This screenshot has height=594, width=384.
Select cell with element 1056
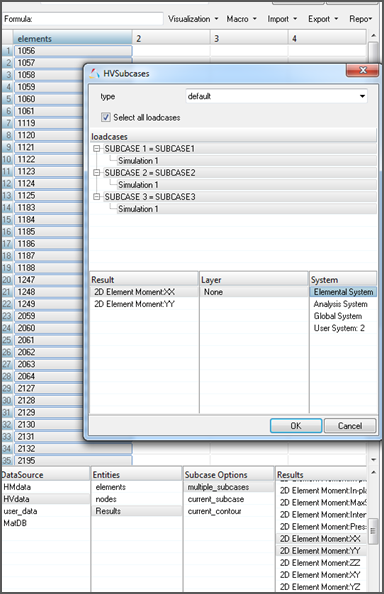[x=73, y=51]
